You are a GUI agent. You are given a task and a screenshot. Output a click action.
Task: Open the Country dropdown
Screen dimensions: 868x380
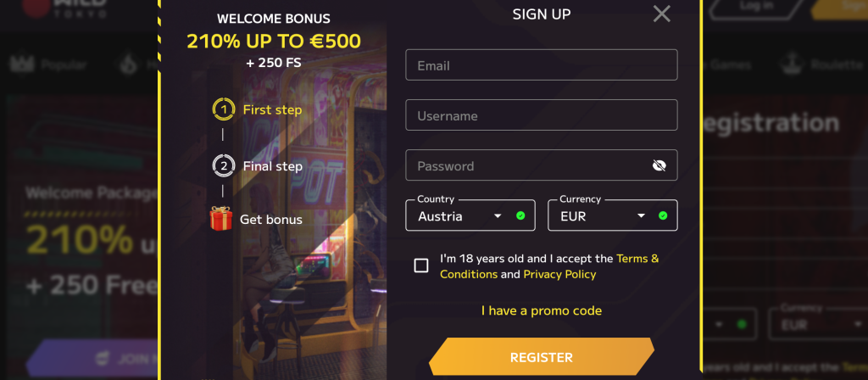click(462, 216)
